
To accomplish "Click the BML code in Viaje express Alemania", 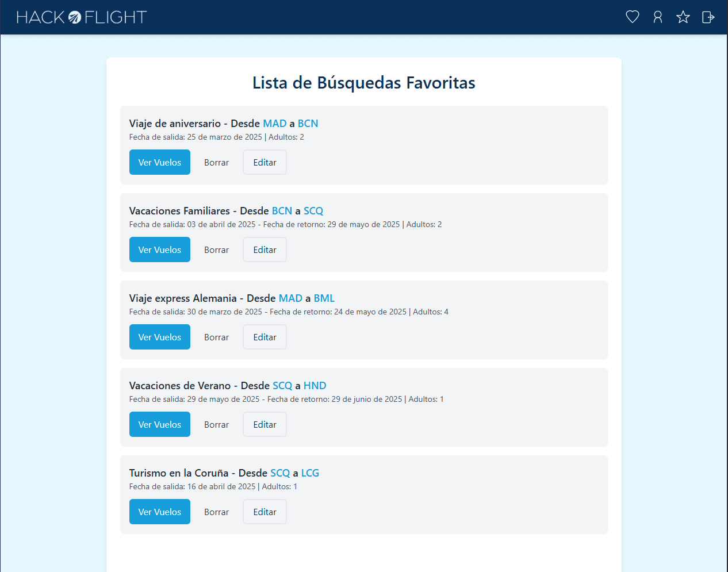I will 324,298.
